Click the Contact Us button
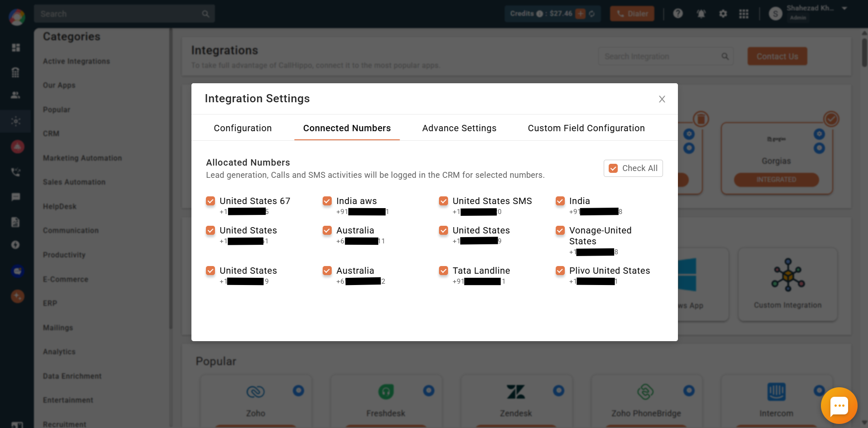The image size is (868, 428). pyautogui.click(x=777, y=56)
